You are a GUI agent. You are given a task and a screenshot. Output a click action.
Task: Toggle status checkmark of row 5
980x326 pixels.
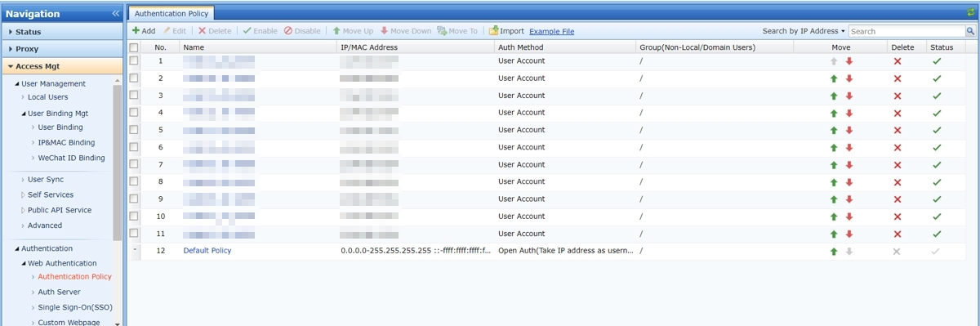(937, 130)
